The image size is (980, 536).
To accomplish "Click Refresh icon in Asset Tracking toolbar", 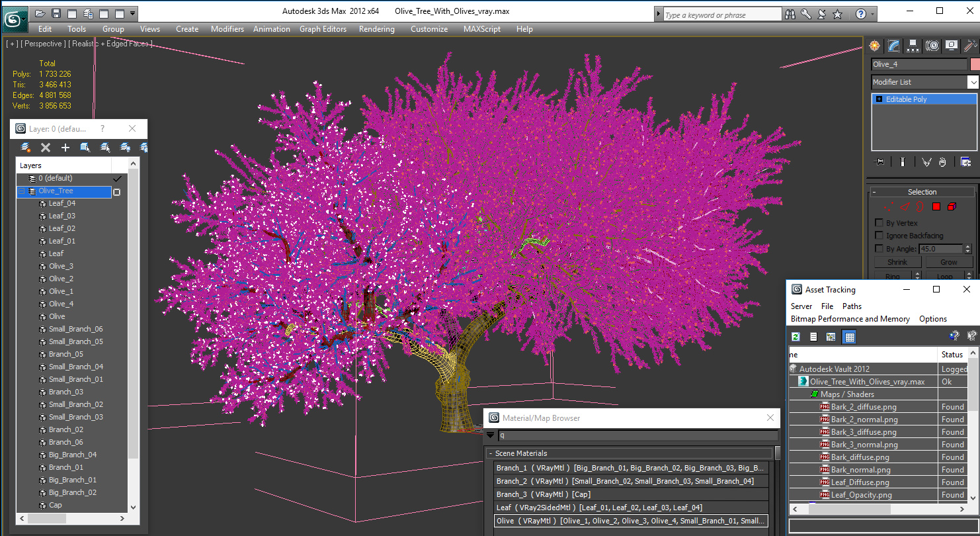I will pyautogui.click(x=796, y=337).
